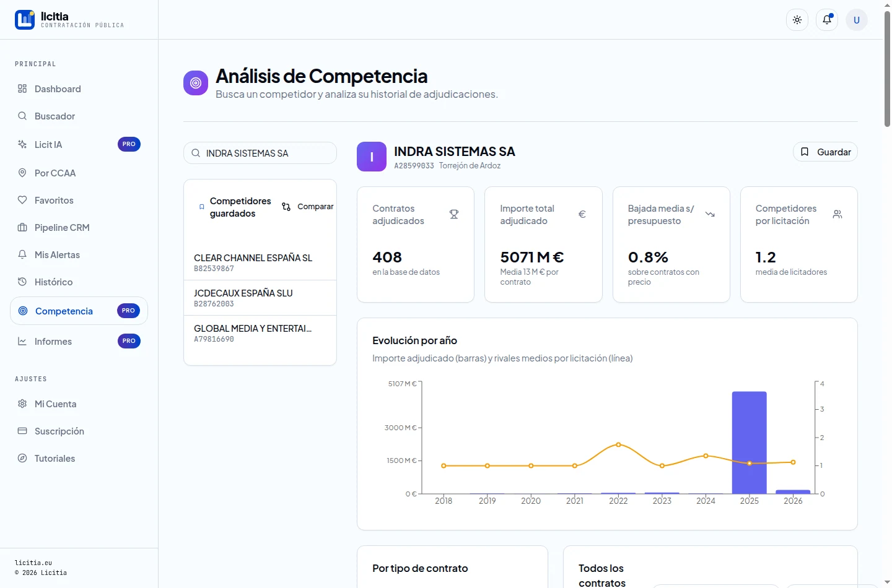Click the Mi Cuenta gear icon
Viewport: 892px width, 588px height.
coord(22,404)
